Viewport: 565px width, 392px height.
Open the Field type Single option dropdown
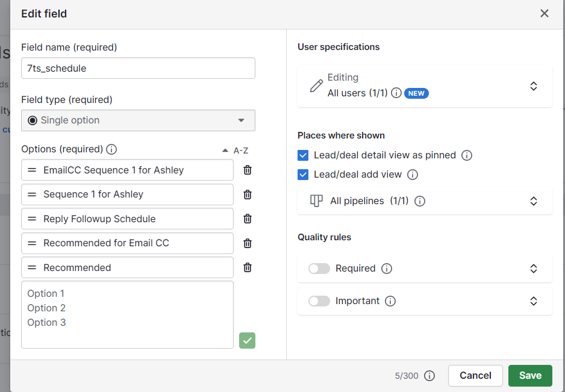click(x=138, y=120)
